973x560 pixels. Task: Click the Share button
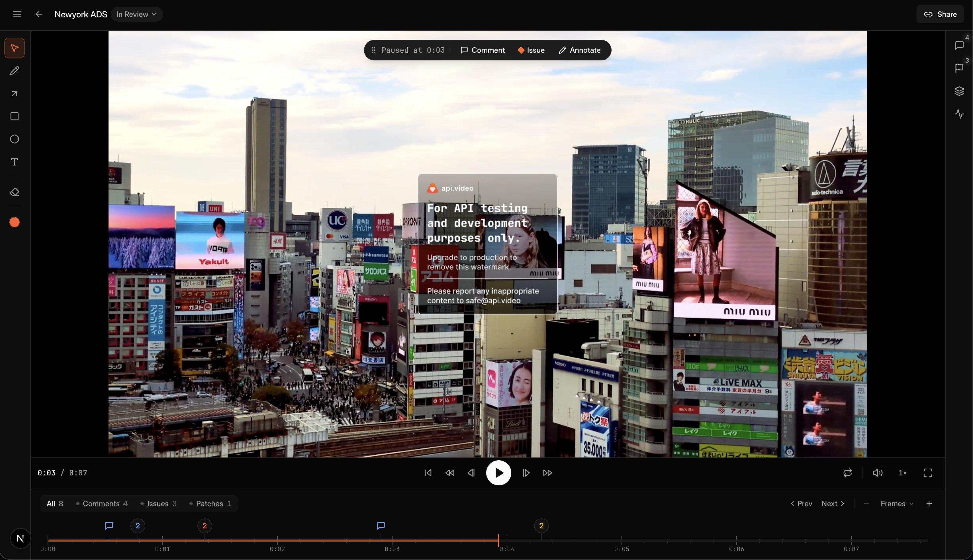[940, 14]
